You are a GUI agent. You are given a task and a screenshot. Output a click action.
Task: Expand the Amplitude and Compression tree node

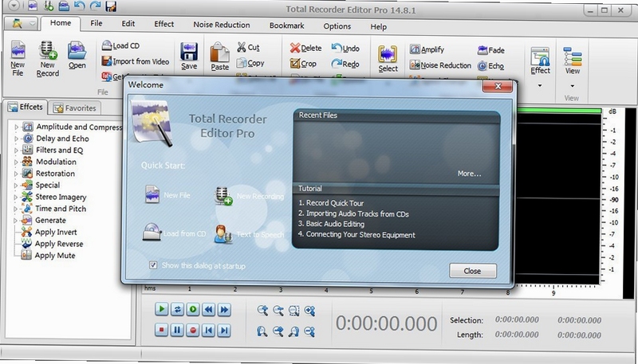point(16,127)
